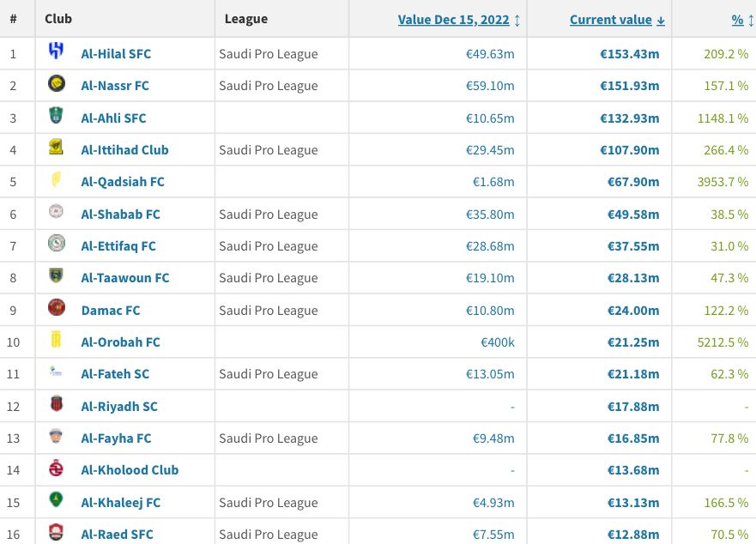
Task: Open the Al-Shabab FC club link
Action: click(x=120, y=215)
